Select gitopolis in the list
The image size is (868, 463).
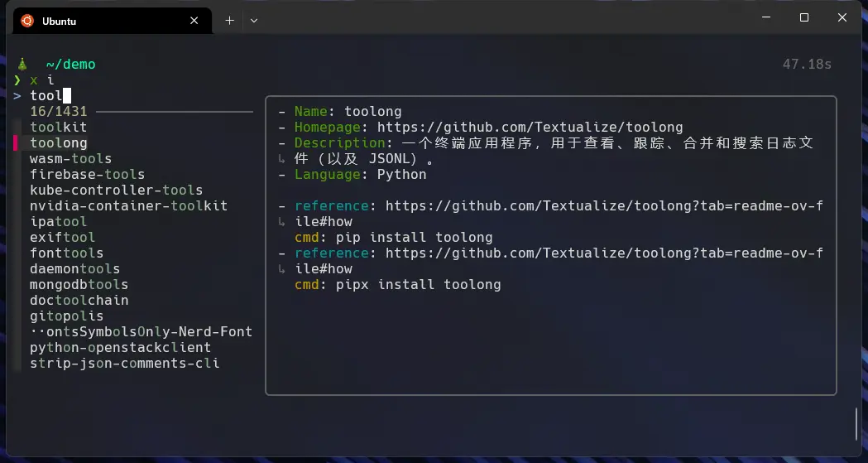(x=66, y=316)
